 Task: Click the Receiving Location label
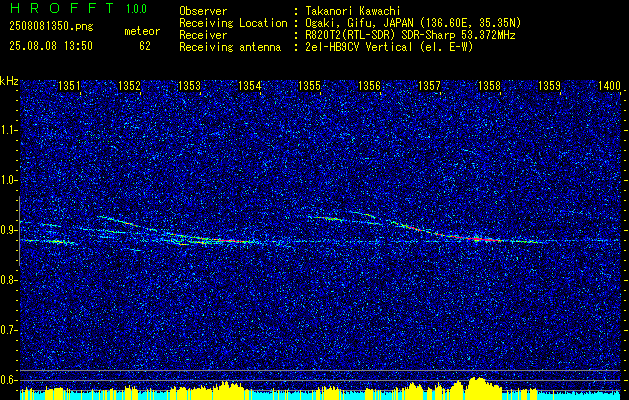233,23
